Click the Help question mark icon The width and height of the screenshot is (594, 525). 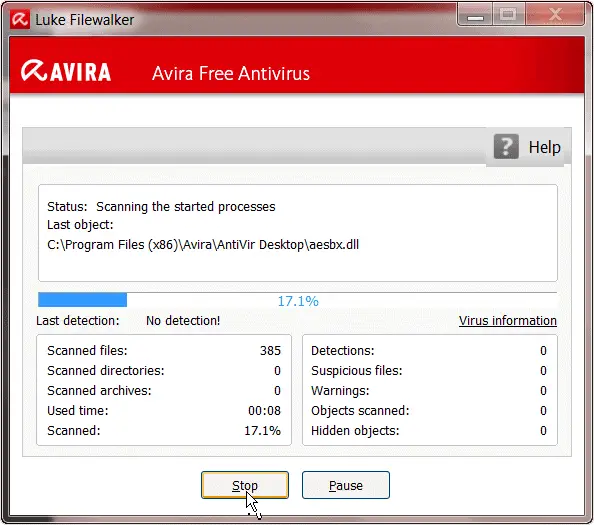(x=506, y=147)
